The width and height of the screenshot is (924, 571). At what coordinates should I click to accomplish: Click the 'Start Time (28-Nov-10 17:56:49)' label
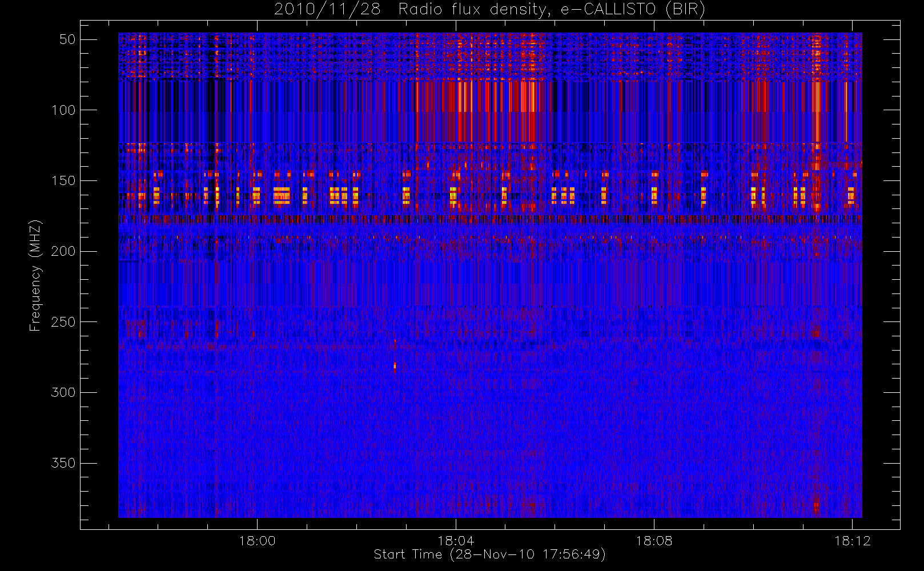489,554
